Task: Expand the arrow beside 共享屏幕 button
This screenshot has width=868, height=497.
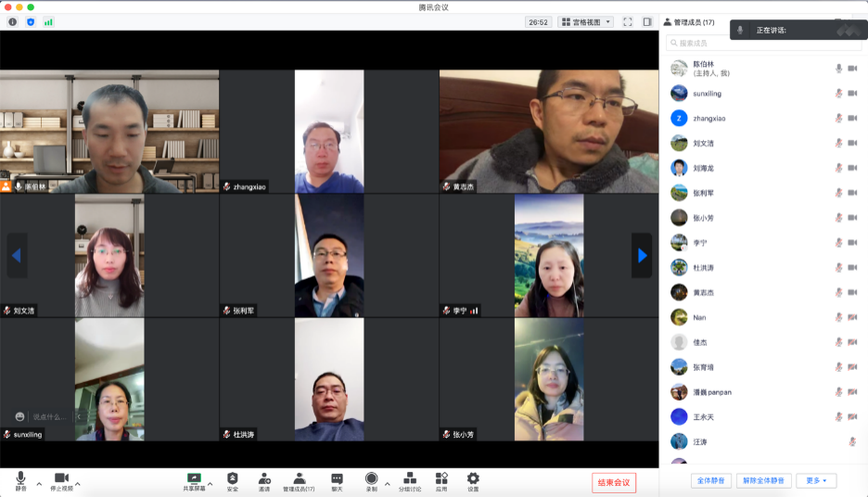Action: [x=210, y=483]
